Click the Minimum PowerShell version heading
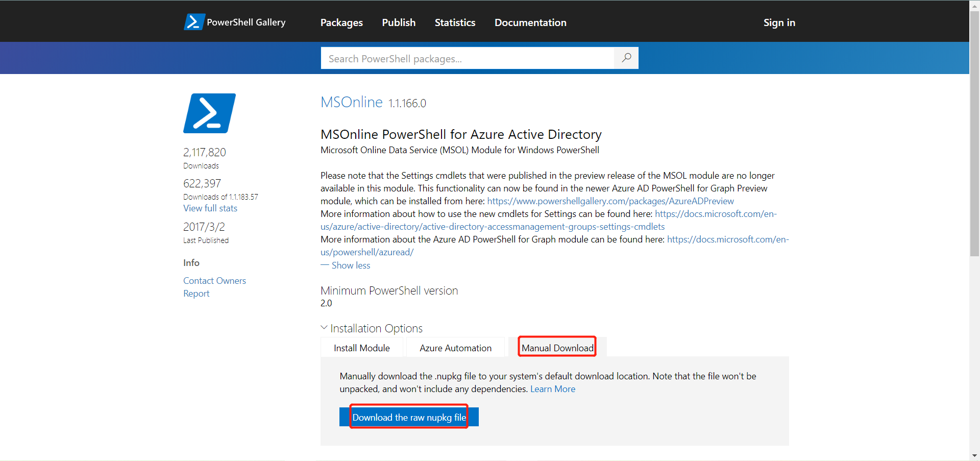The width and height of the screenshot is (980, 461). [x=389, y=290]
